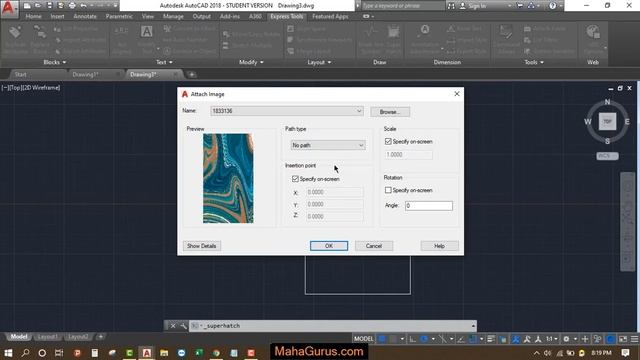This screenshot has height=360, width=640.
Task: Click the Save icon in Quick Access toolbar
Action: [x=49, y=6]
